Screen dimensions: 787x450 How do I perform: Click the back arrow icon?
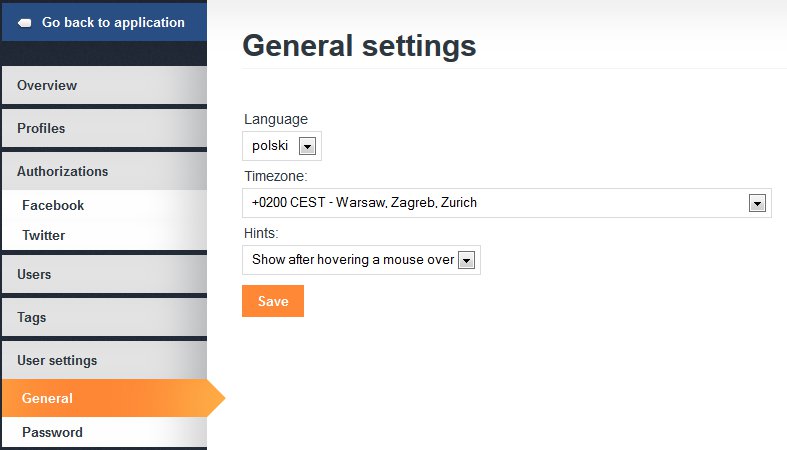coord(25,22)
